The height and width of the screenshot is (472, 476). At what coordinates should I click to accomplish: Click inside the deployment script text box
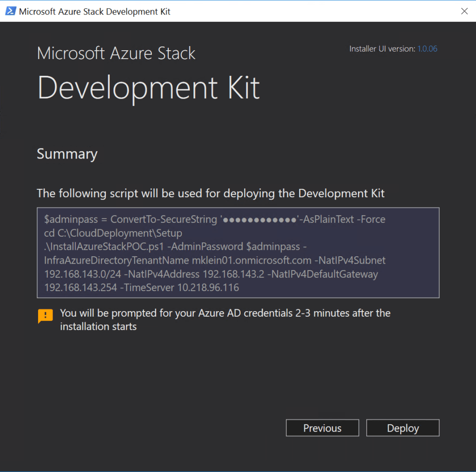pyautogui.click(x=238, y=253)
